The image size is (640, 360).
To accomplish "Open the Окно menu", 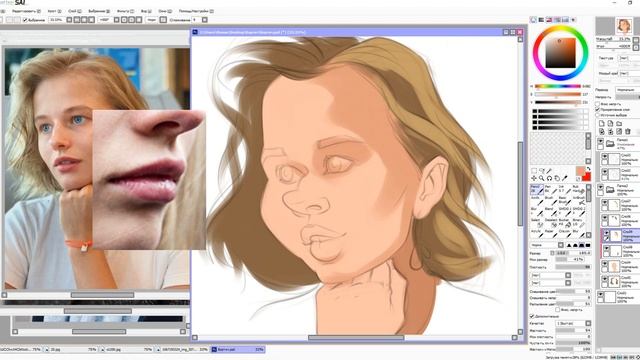I will pos(165,11).
